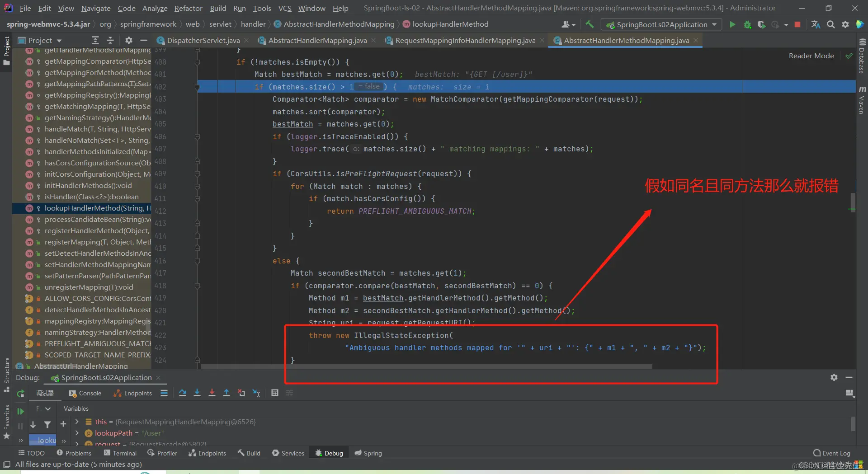The width and height of the screenshot is (868, 474).
Task: Toggle tool window bars icon in status bar
Action: click(x=7, y=465)
